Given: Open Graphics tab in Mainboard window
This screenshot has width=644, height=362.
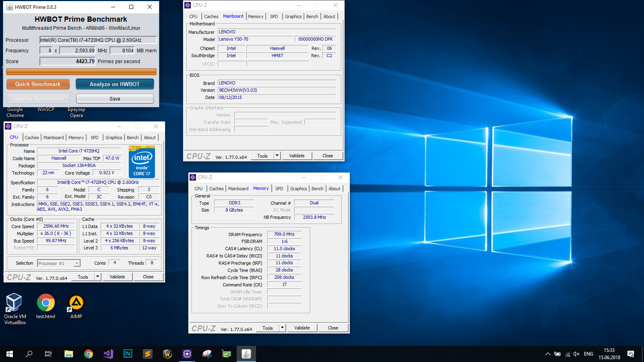Looking at the screenshot, I should pyautogui.click(x=293, y=16).
